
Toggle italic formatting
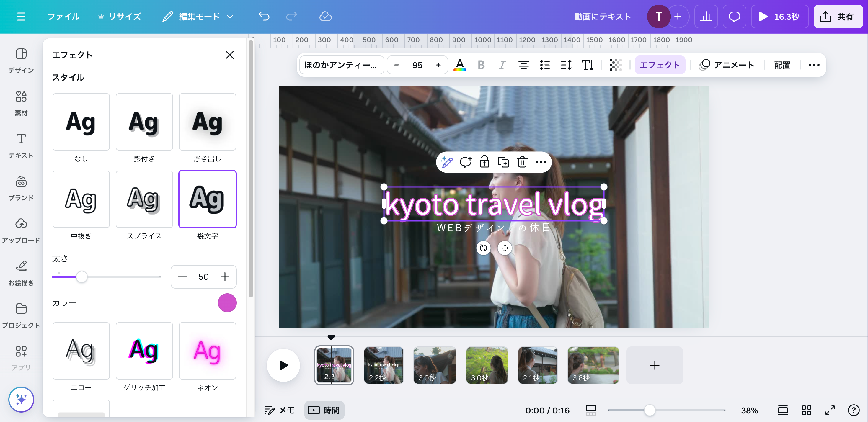(502, 65)
